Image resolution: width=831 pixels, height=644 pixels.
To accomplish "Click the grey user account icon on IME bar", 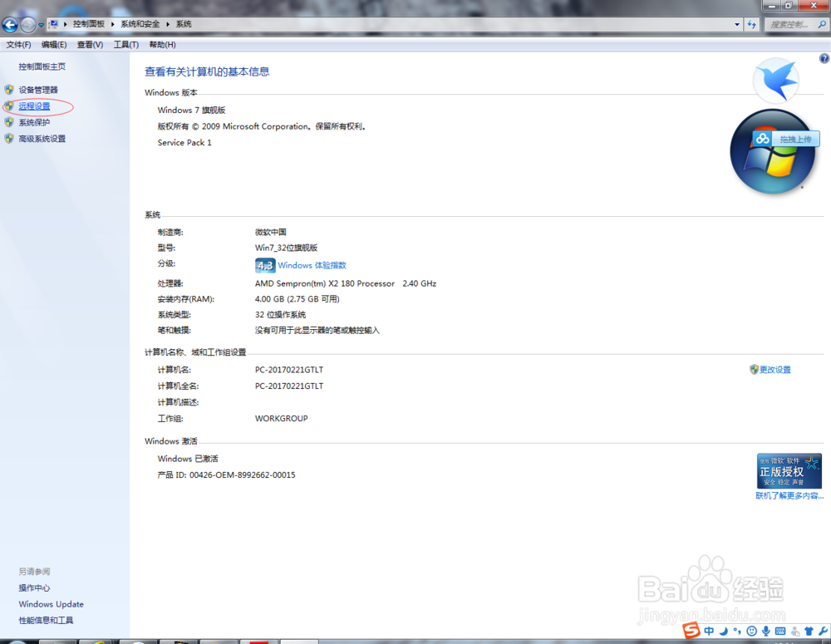I will pos(795,632).
